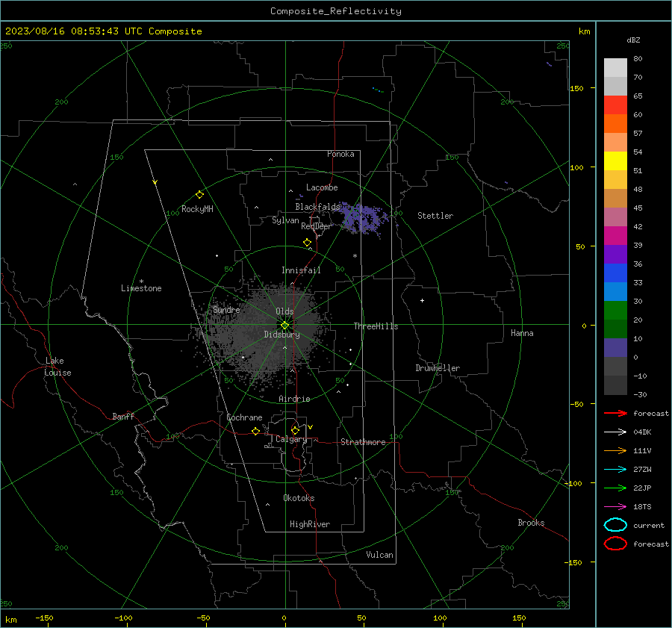The image size is (672, 628).
Task: Click the yellow diamond marker near RockyMH
Action: pos(199,195)
